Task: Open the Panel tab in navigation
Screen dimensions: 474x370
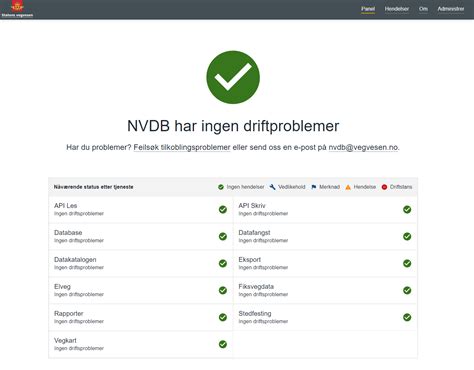Action: coord(368,9)
